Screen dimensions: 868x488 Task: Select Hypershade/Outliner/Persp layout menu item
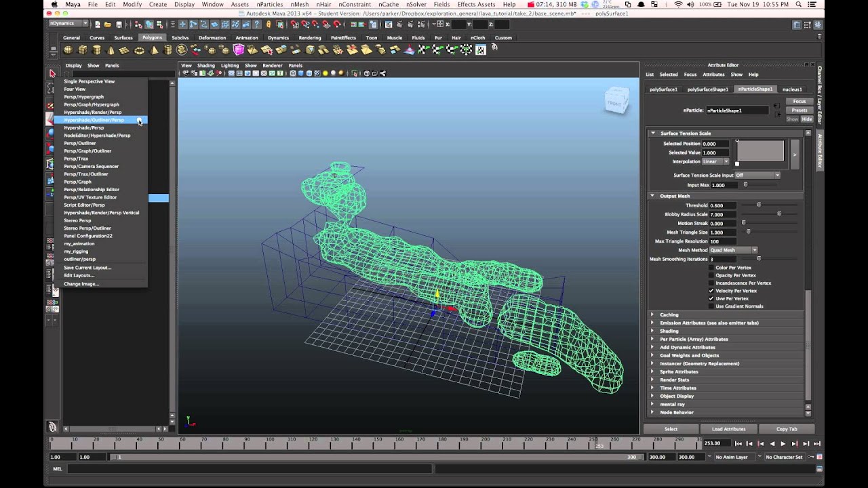pyautogui.click(x=100, y=120)
